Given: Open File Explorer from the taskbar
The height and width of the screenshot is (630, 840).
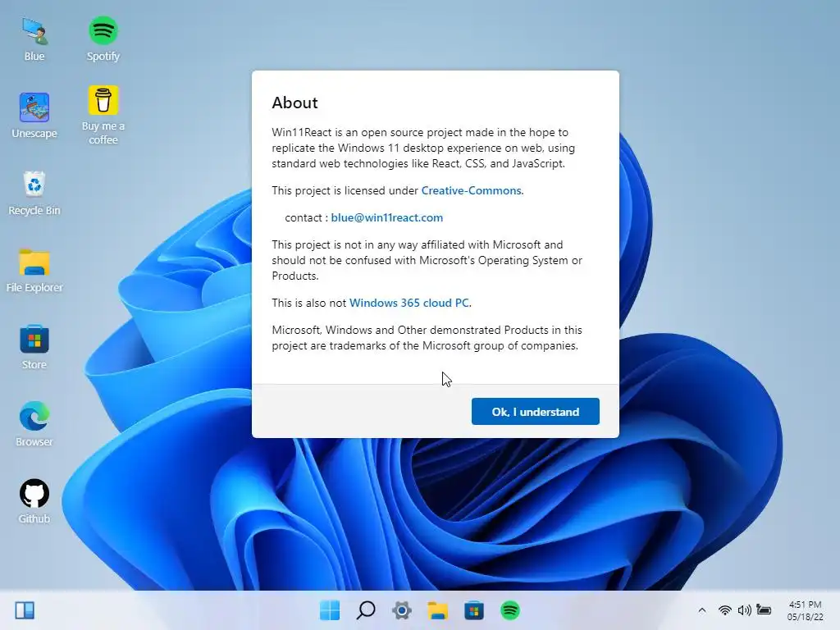Looking at the screenshot, I should (438, 610).
